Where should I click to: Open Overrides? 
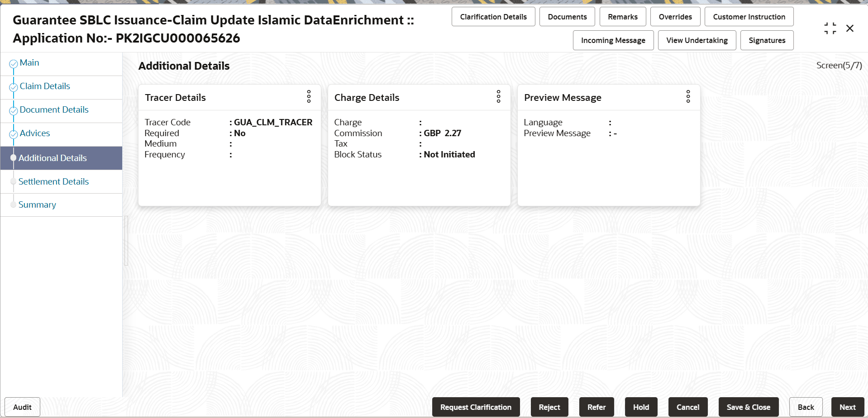click(x=675, y=17)
